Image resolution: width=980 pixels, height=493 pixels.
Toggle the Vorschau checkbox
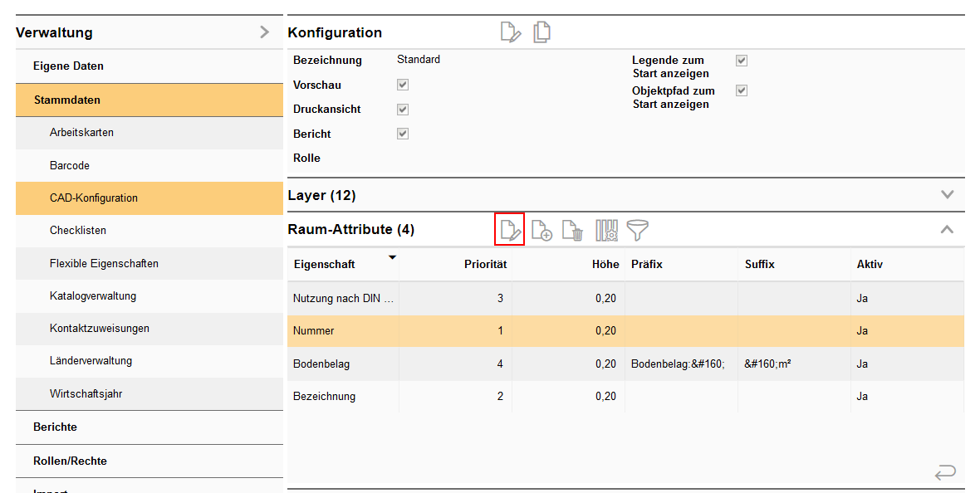point(403,85)
